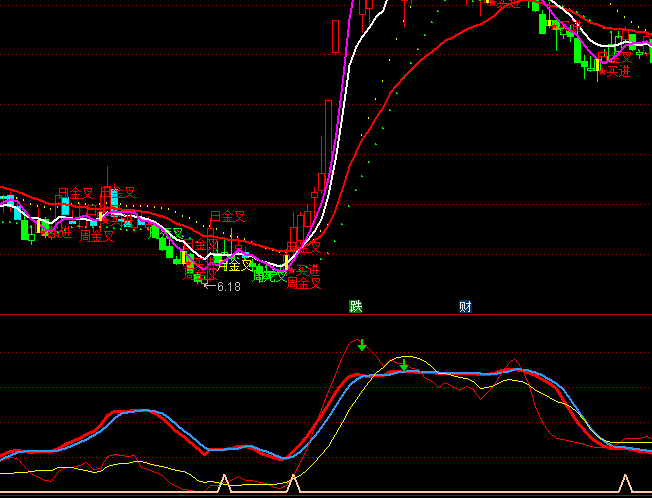Screen dimensions: 652x498
Task: Click the 6.18 low price label
Action: point(227,287)
